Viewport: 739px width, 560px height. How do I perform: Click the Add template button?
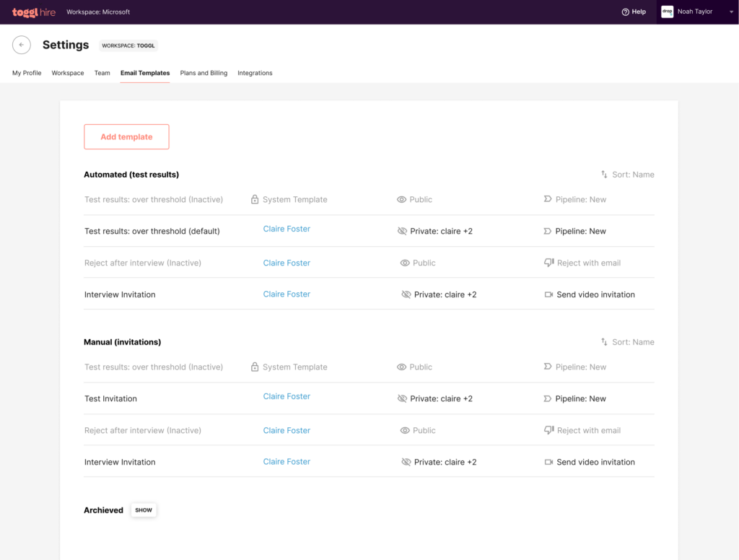click(x=126, y=136)
